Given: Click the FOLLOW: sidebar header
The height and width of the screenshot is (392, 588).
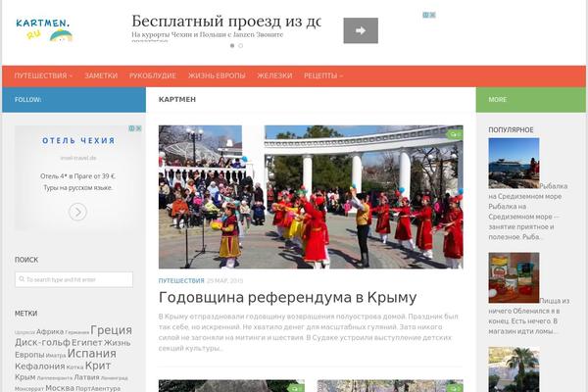Looking at the screenshot, I should [28, 100].
